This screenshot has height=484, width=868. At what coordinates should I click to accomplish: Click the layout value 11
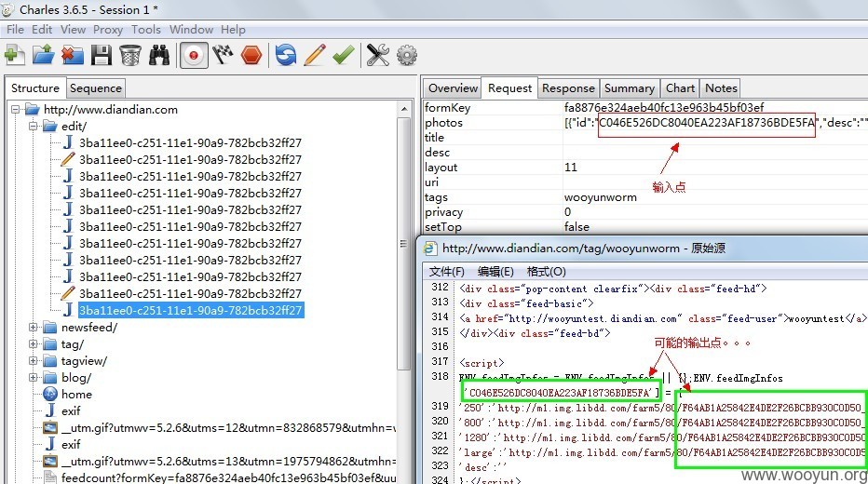click(x=570, y=167)
